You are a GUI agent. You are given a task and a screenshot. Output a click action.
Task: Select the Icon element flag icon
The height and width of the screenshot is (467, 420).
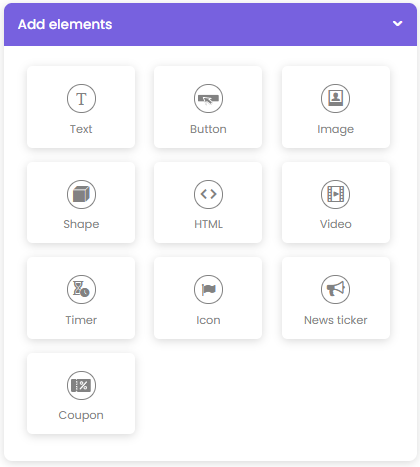[x=208, y=289]
